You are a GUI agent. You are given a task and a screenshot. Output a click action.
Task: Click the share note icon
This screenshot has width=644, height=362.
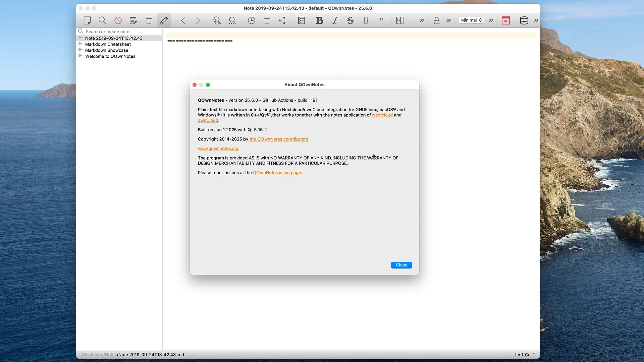click(x=282, y=20)
